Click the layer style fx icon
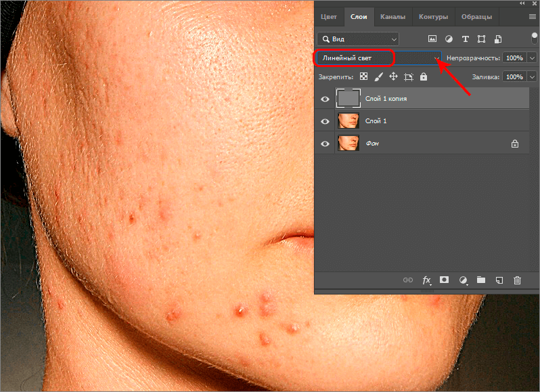 426,280
